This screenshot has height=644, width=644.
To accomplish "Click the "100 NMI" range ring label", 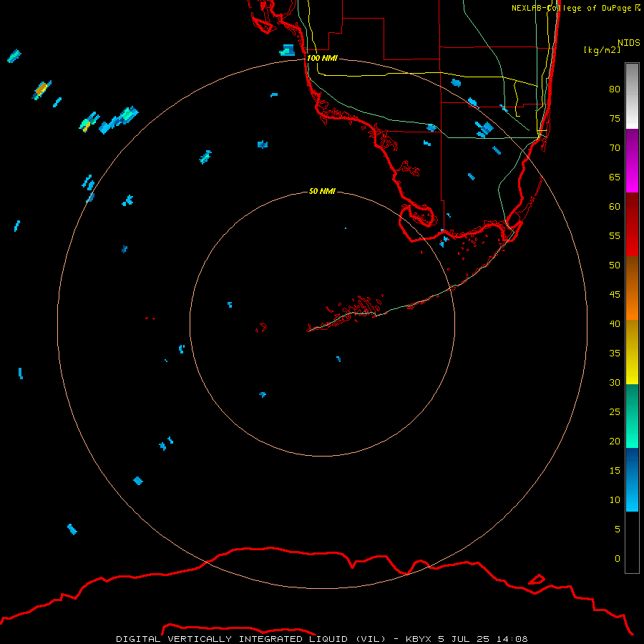I will tap(322, 59).
